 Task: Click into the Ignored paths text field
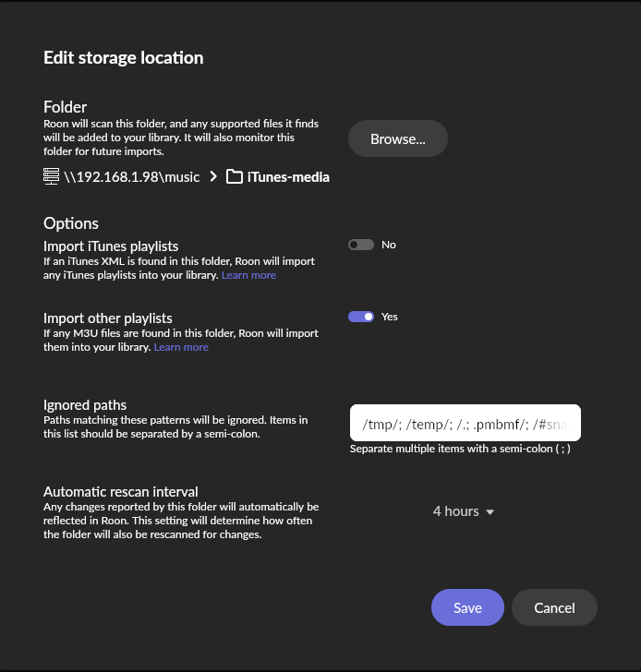pos(465,424)
